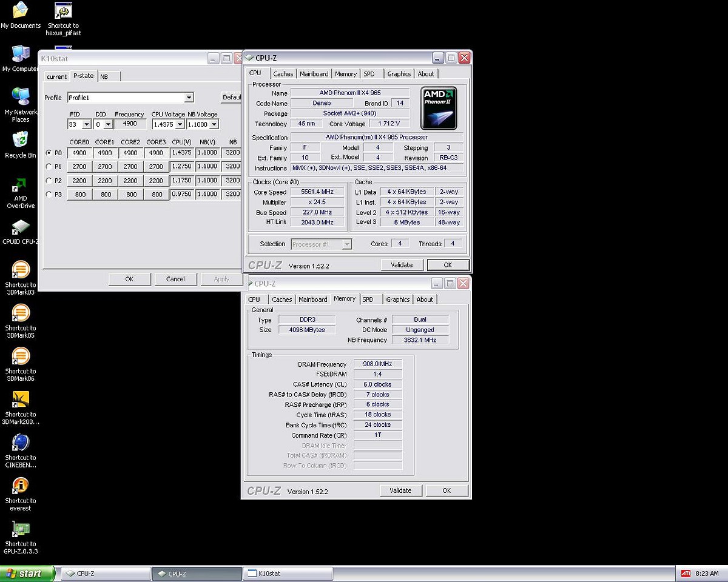Viewport: 728px width, 582px height.
Task: Select the P1 power state radio button
Action: coord(49,166)
